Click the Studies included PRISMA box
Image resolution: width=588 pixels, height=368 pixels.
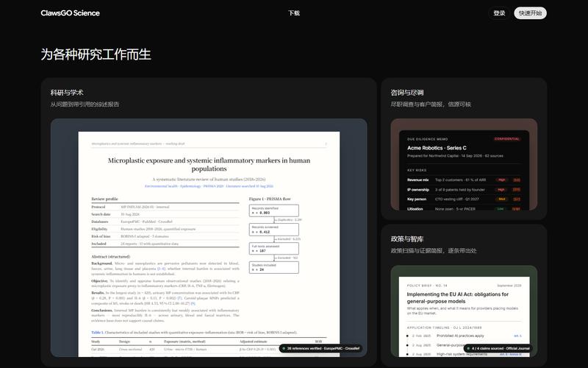(x=273, y=267)
